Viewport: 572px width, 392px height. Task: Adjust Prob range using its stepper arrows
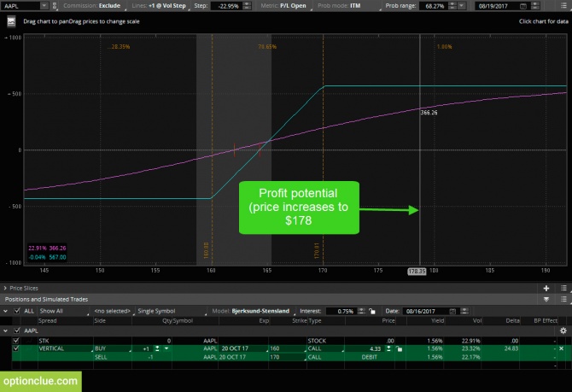(452, 6)
